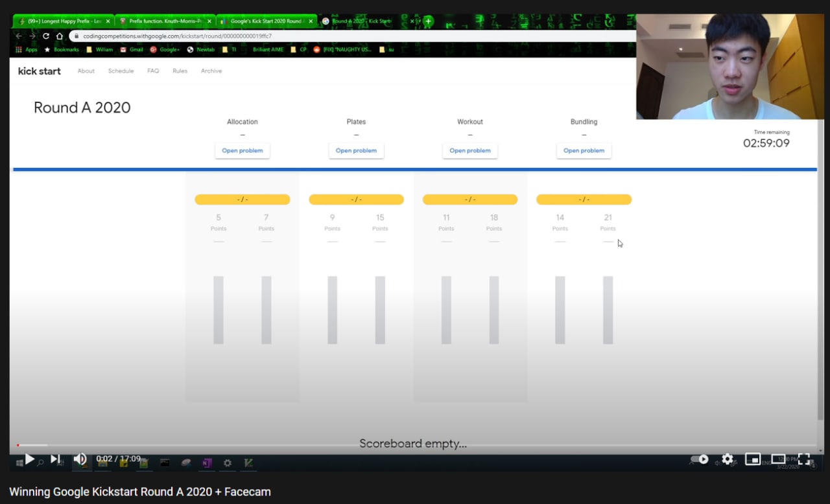Open the gear Settings icon in the taskbar
The image size is (830, 504).
coord(228,463)
